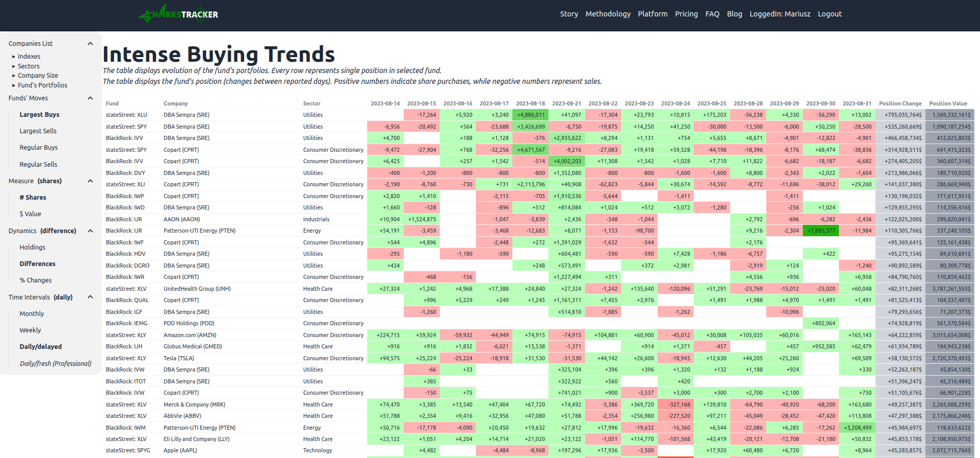The image size is (980, 458).
Task: Set dynamics to Holdings
Action: (32, 248)
